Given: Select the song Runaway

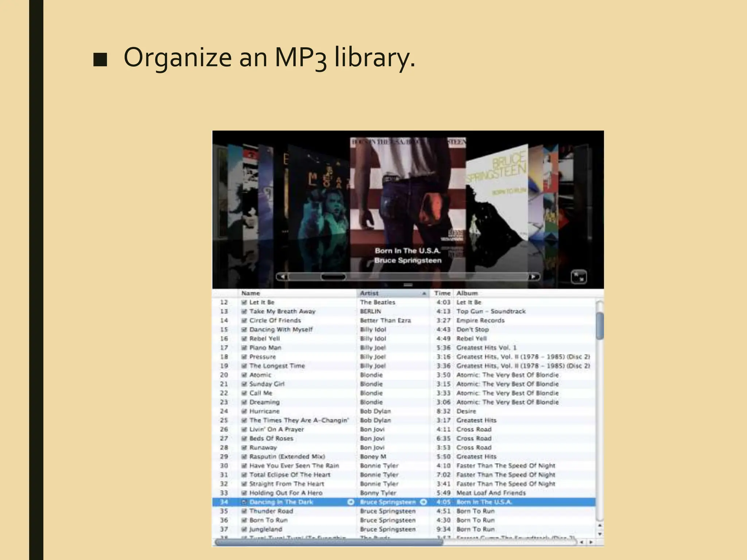Looking at the screenshot, I should [263, 448].
